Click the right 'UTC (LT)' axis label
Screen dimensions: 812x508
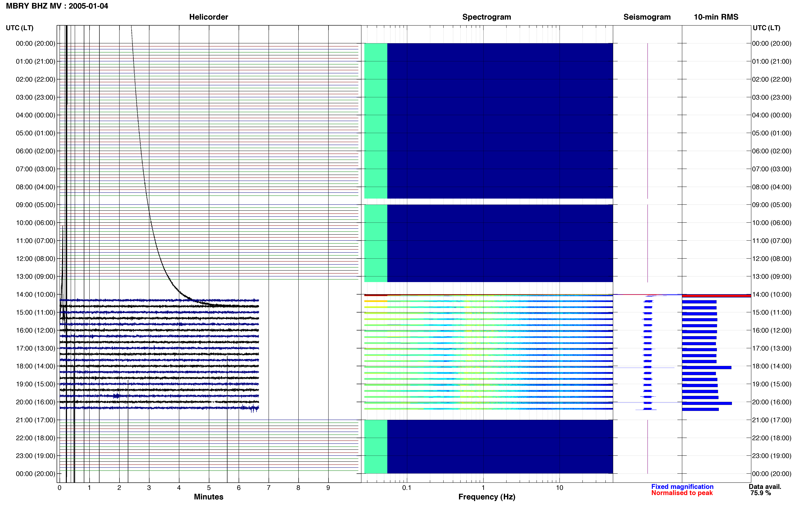pos(766,28)
